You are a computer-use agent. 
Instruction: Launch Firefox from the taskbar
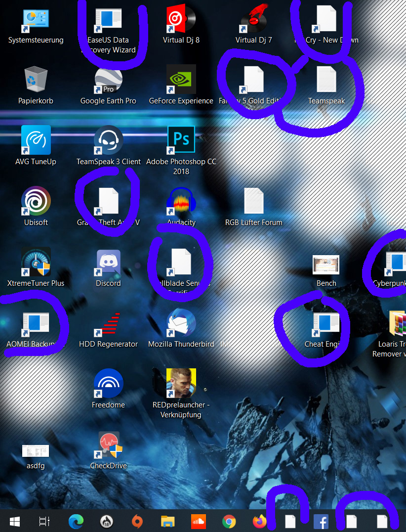point(260,522)
